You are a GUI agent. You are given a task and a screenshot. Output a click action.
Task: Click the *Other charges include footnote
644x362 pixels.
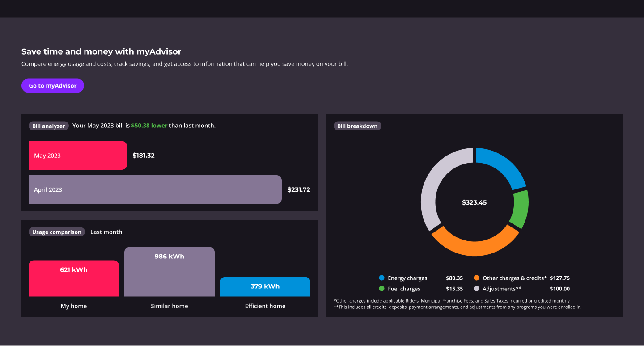click(452, 301)
